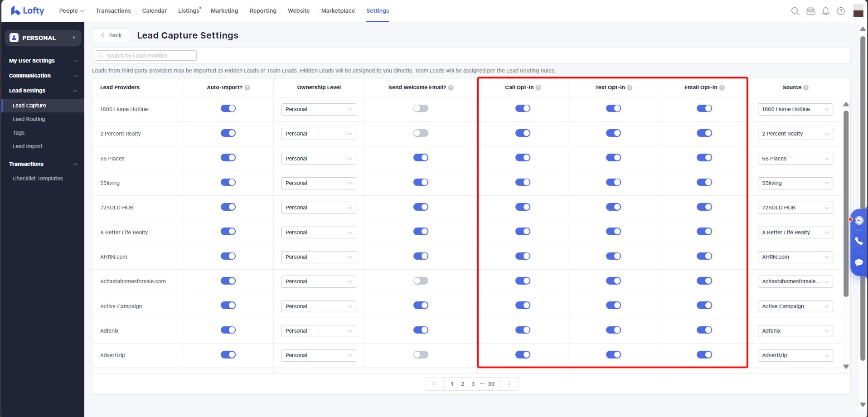Click the table vertical scrollbar
The width and height of the screenshot is (868, 417).
coord(846,204)
